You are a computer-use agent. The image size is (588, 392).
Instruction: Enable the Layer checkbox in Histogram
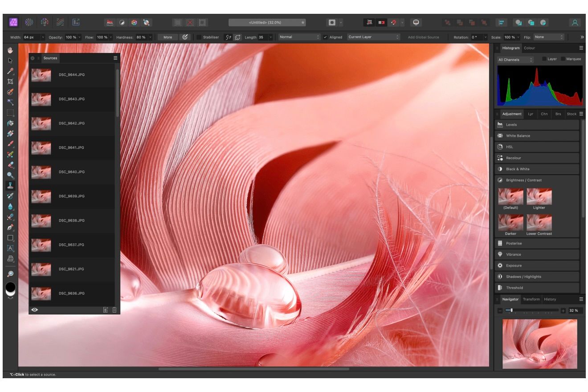pos(544,59)
